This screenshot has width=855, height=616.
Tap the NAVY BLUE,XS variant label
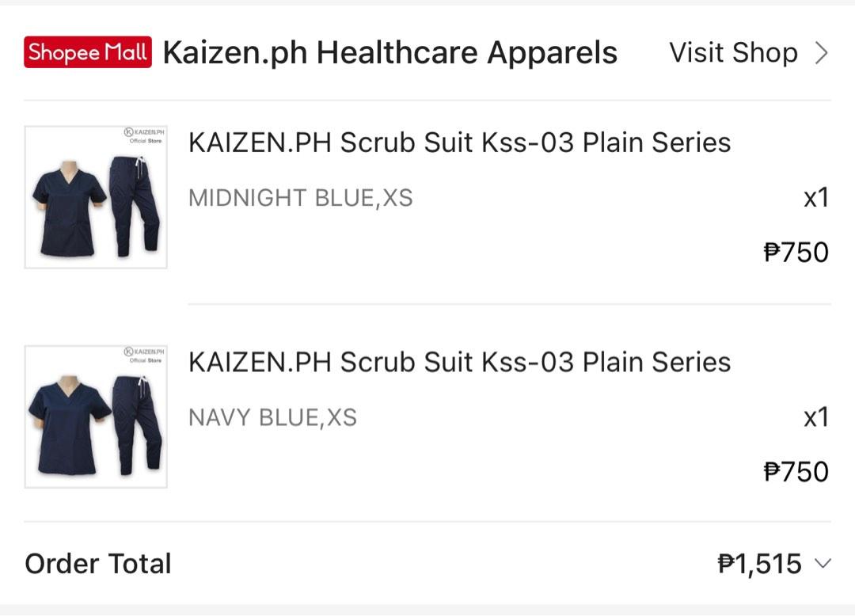pyautogui.click(x=272, y=417)
